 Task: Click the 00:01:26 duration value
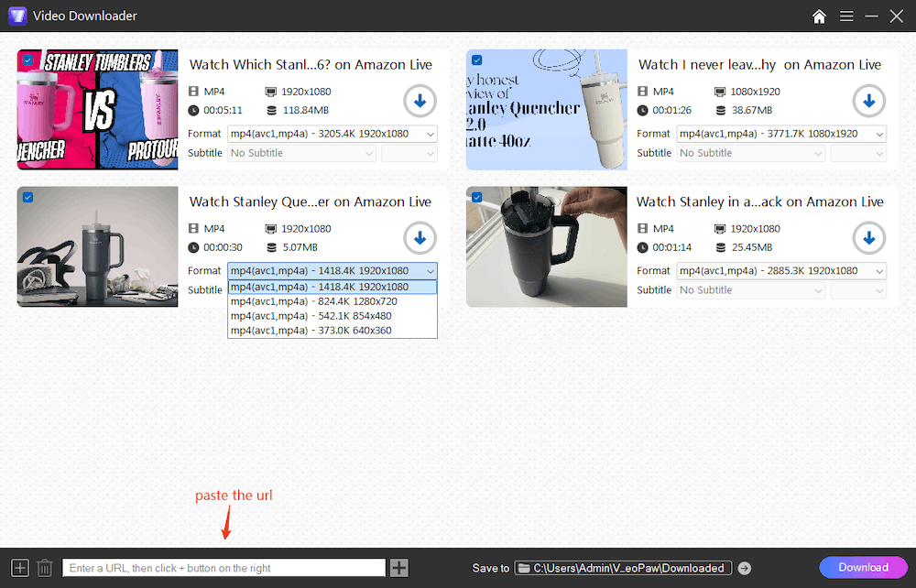(x=671, y=110)
